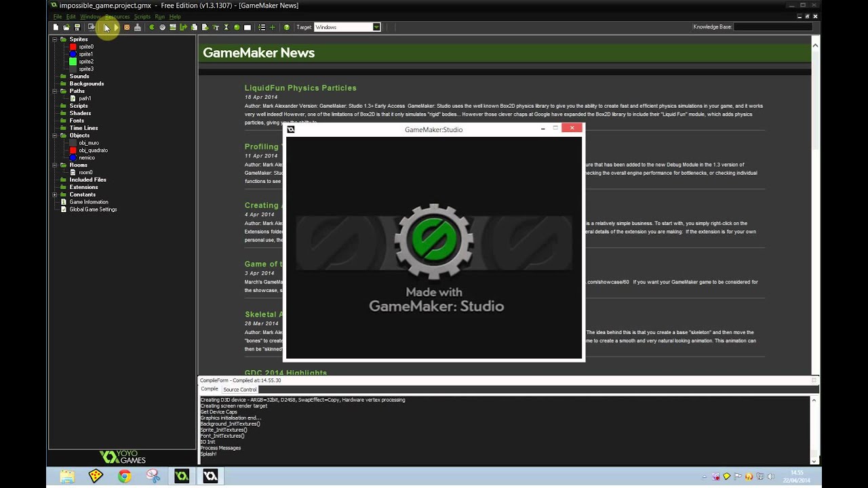Switch to the running game taskbar icon
868x488 pixels.
tap(210, 476)
